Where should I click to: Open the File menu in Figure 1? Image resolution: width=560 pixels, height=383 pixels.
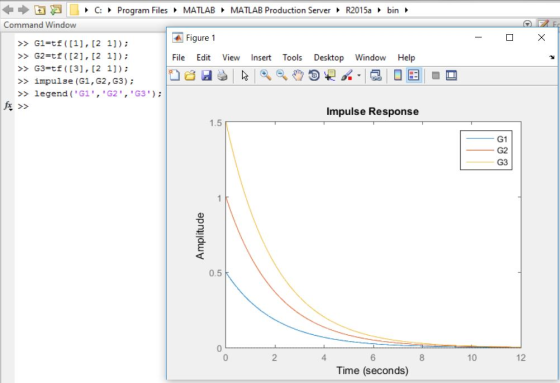179,58
